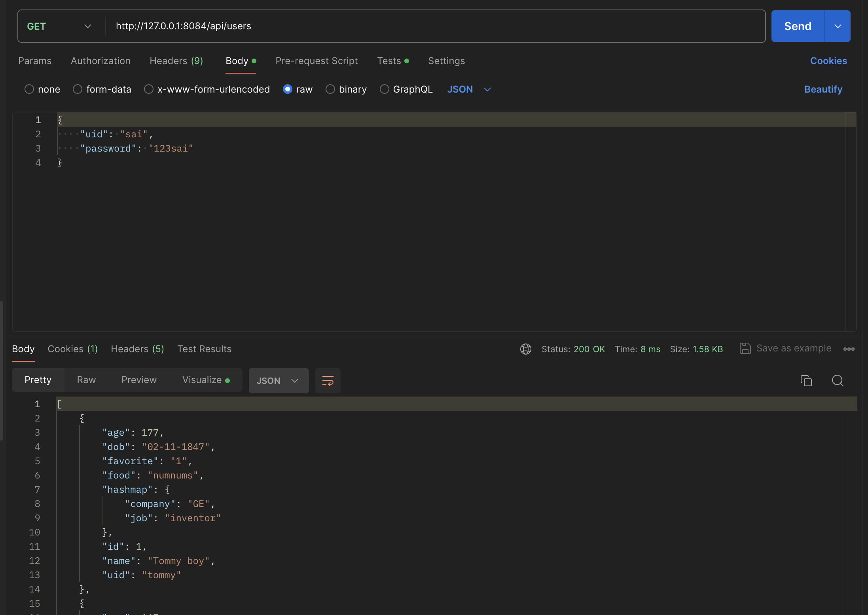Viewport: 868px width, 615px height.
Task: Click the Send button
Action: pos(798,26)
